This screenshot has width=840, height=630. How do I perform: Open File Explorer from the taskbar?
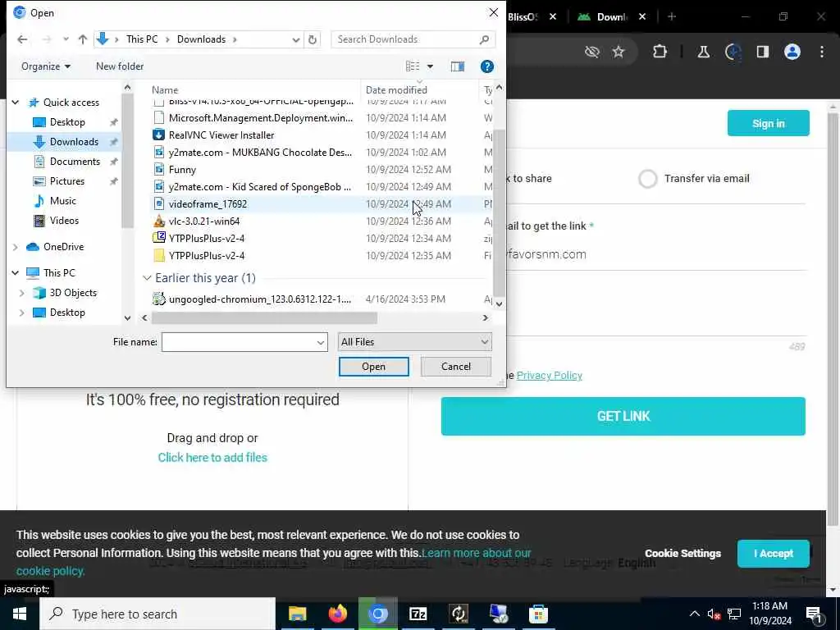pos(297,614)
